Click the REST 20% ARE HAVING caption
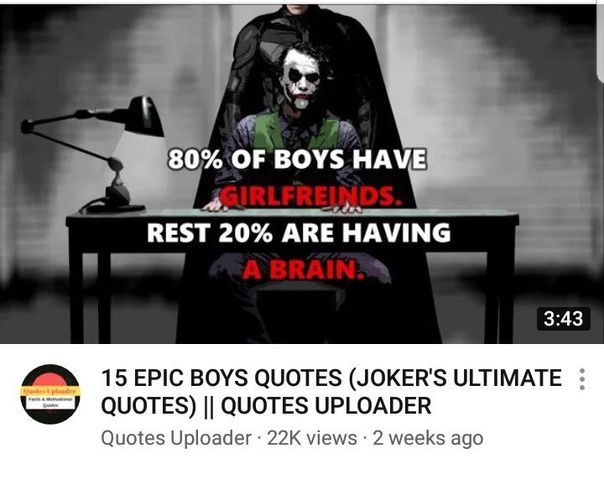 (299, 233)
